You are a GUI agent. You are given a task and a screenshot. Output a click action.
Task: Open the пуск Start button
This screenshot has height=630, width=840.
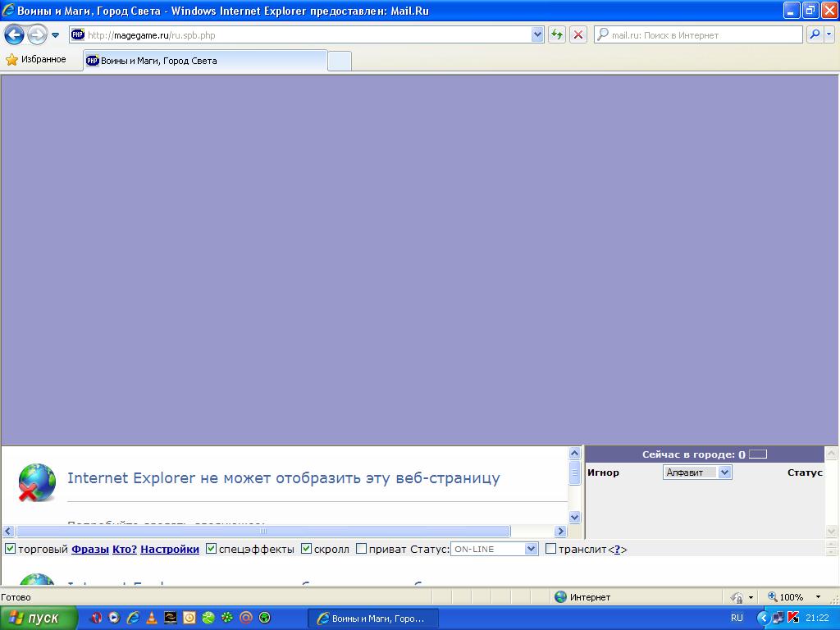point(38,619)
